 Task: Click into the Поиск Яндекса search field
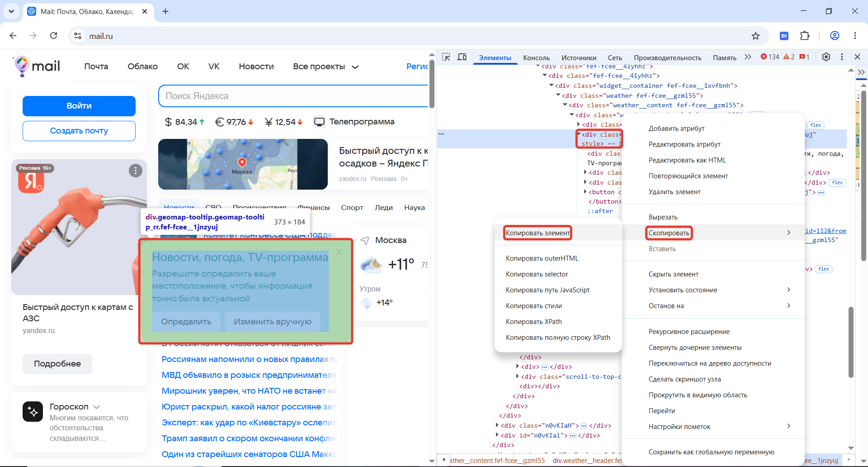tap(293, 96)
